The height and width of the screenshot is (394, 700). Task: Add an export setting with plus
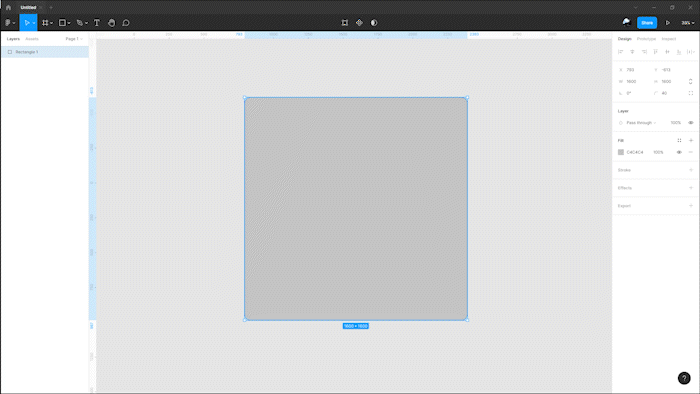691,206
